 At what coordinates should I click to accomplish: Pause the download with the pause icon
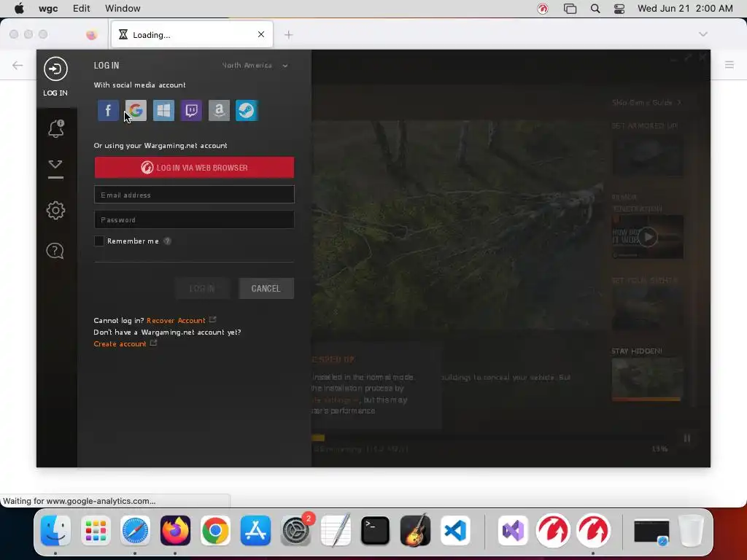click(687, 438)
